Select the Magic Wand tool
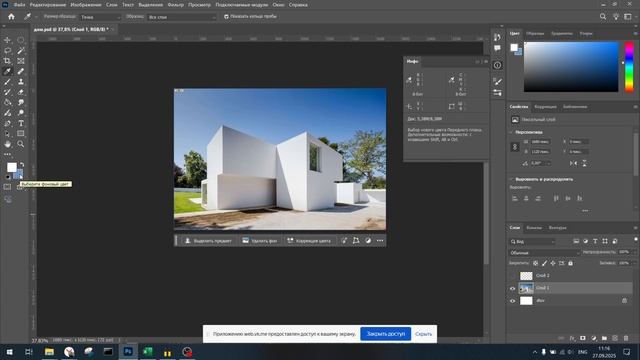The height and width of the screenshot is (360, 640). (x=20, y=51)
